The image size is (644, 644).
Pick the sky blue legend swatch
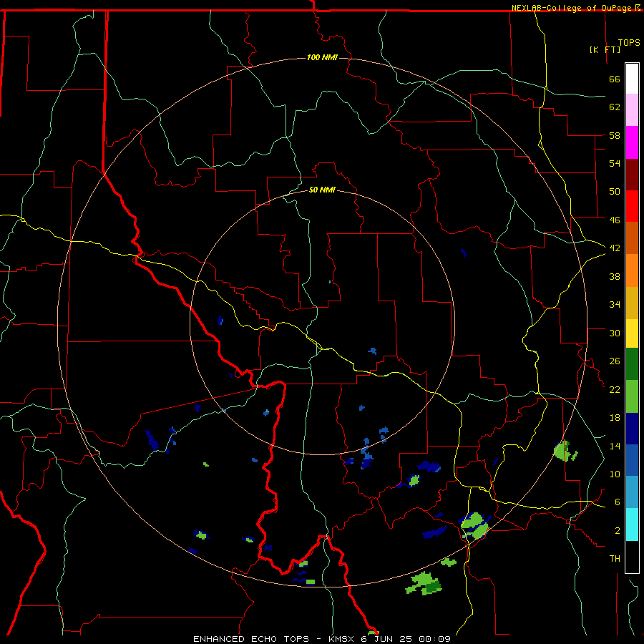[632, 492]
